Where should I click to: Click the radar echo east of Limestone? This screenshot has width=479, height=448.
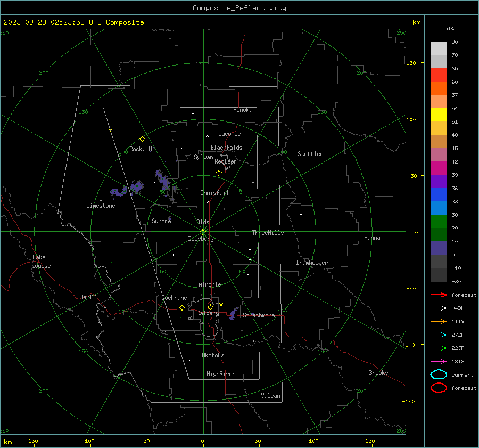(119, 192)
